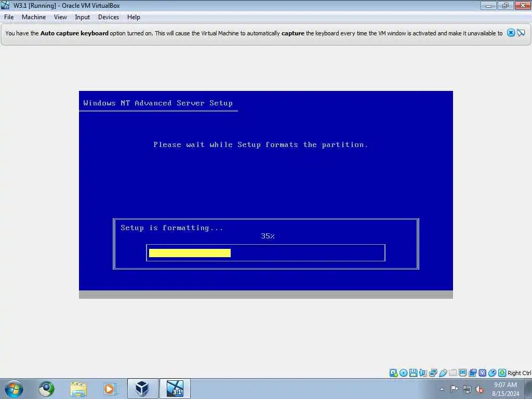Click the 'Windows NT Advanced Server Setup' heading
532x399 pixels.
point(158,103)
